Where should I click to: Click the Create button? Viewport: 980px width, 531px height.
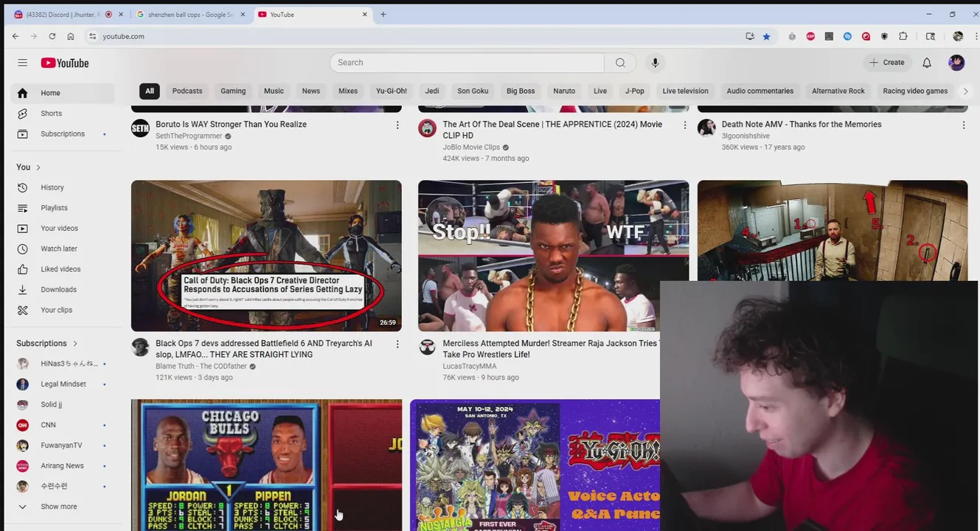click(887, 63)
